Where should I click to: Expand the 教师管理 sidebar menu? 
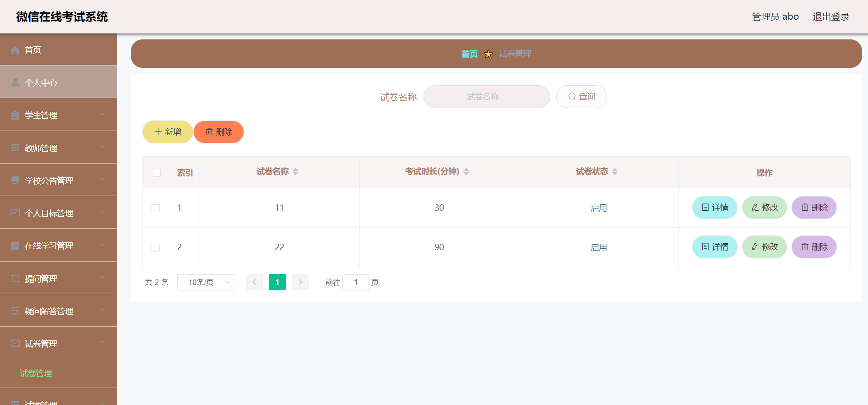pos(59,148)
